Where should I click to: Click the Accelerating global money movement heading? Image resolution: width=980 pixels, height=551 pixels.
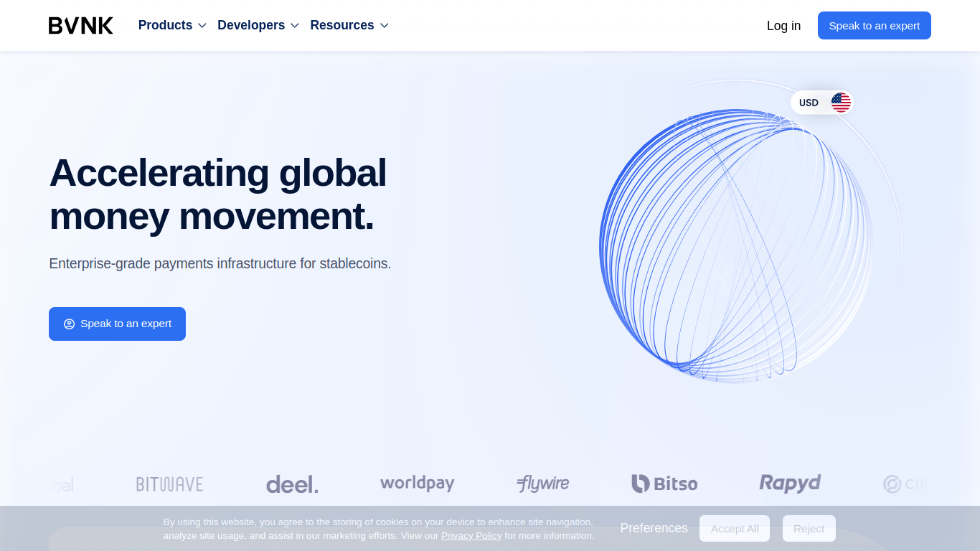(218, 194)
